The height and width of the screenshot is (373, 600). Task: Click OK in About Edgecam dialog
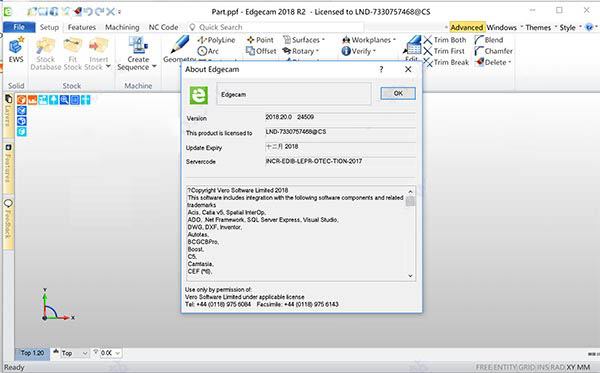click(398, 93)
